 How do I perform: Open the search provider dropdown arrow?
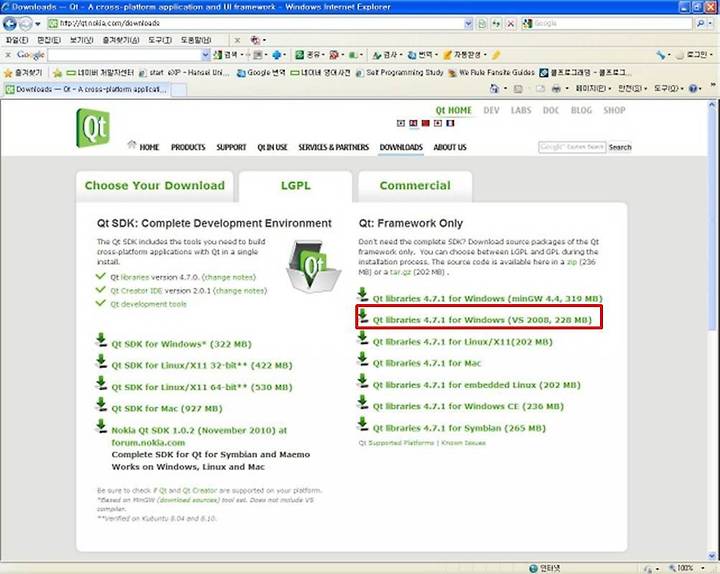[x=711, y=23]
